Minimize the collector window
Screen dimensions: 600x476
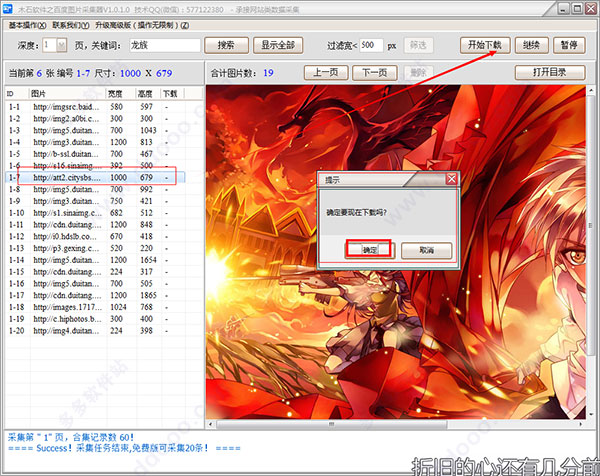[x=563, y=9]
